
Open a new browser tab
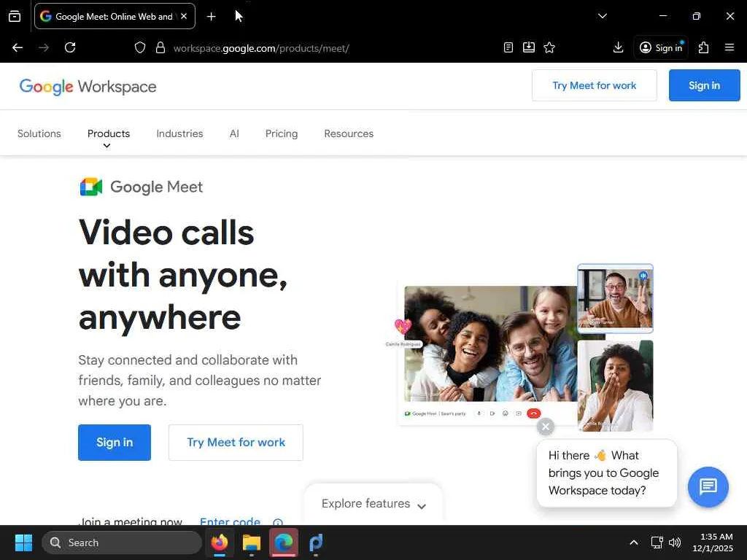tap(211, 17)
